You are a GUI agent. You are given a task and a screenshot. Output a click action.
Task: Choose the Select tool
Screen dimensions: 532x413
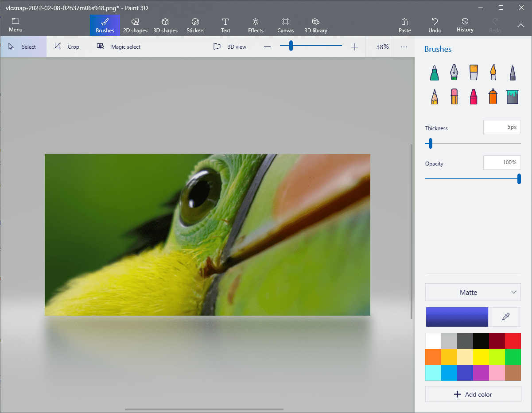(23, 46)
